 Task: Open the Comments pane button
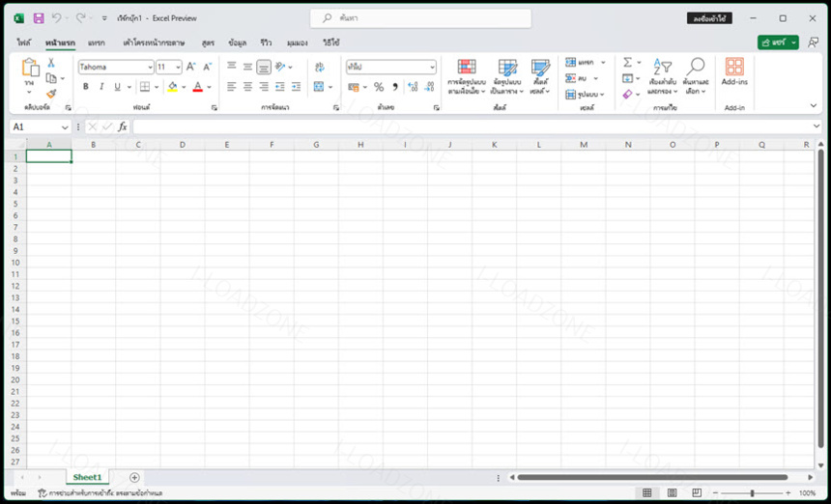click(x=813, y=42)
